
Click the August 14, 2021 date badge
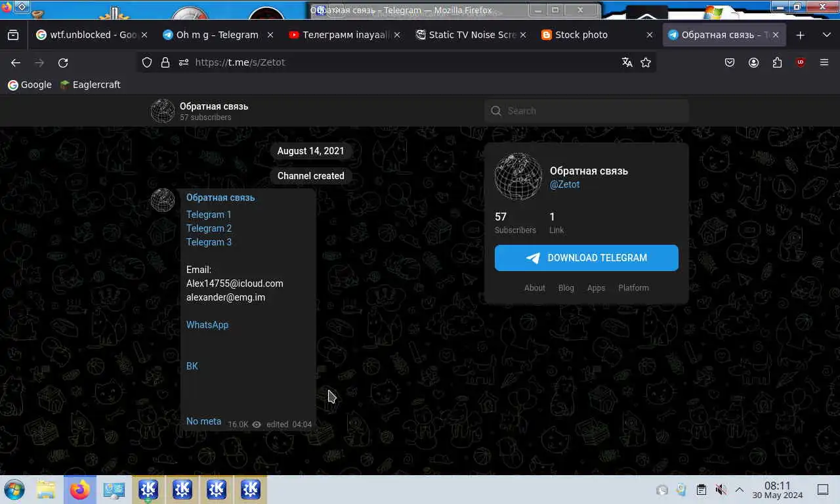tap(311, 151)
